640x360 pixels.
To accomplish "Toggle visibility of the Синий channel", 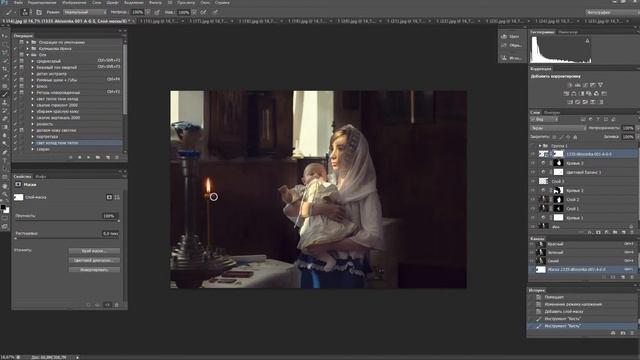I will pyautogui.click(x=532, y=260).
